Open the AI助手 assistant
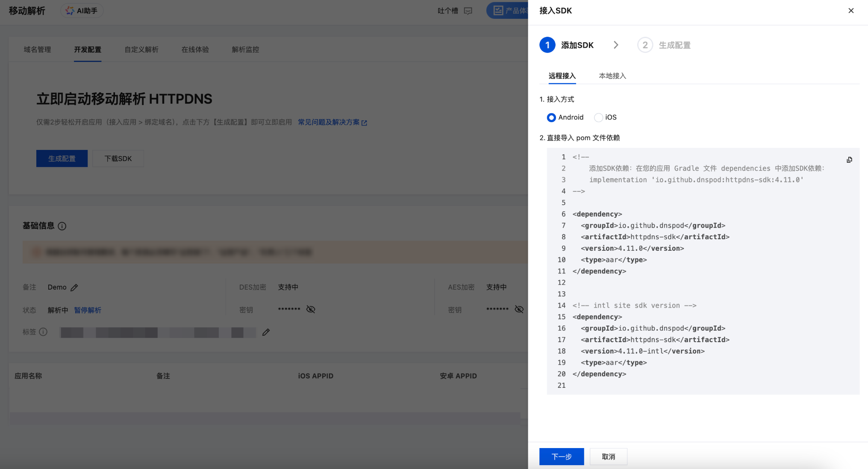 pyautogui.click(x=82, y=11)
